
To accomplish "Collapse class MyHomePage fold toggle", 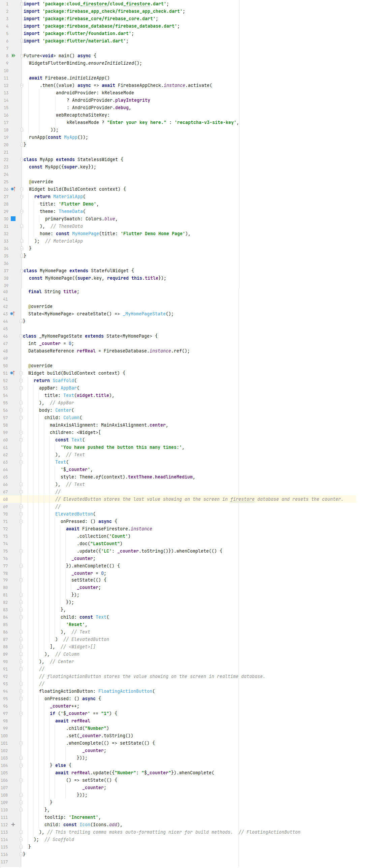I will (22, 271).
